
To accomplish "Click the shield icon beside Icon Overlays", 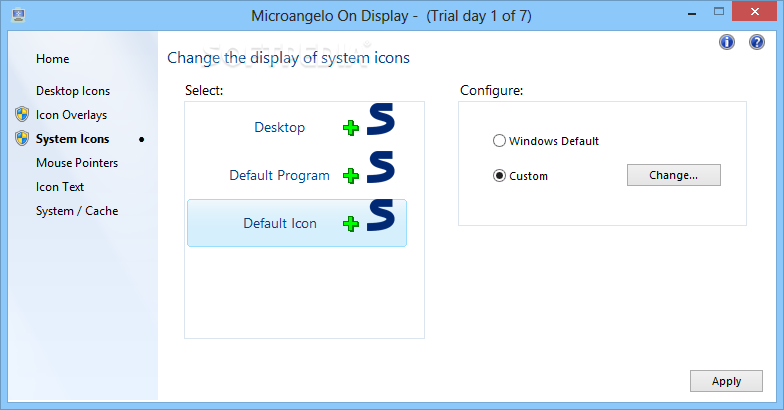I will [x=22, y=115].
